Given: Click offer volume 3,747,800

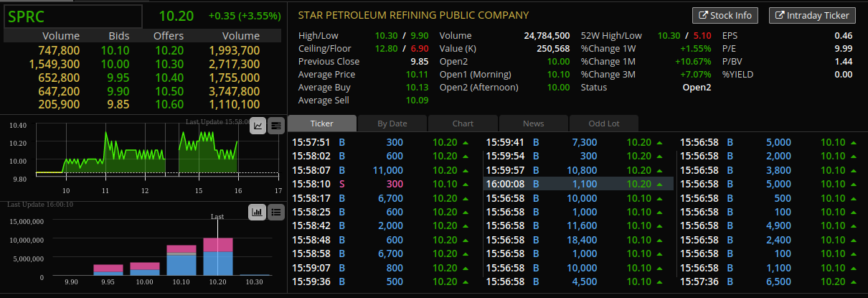Looking at the screenshot, I should 235,91.
